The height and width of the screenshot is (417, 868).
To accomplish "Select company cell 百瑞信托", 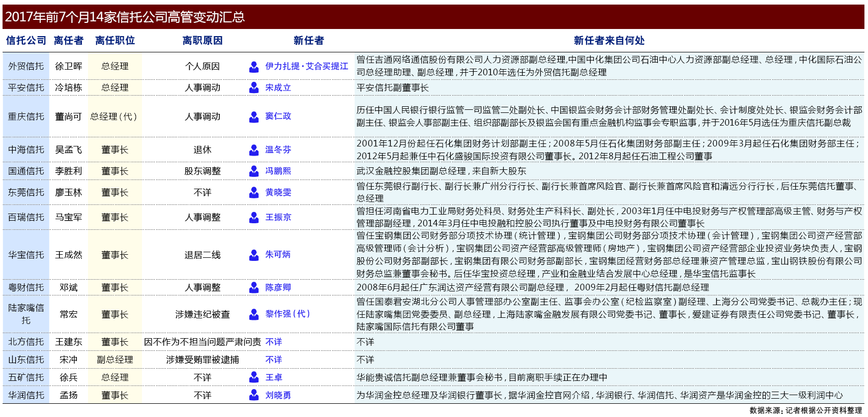I will 26,217.
